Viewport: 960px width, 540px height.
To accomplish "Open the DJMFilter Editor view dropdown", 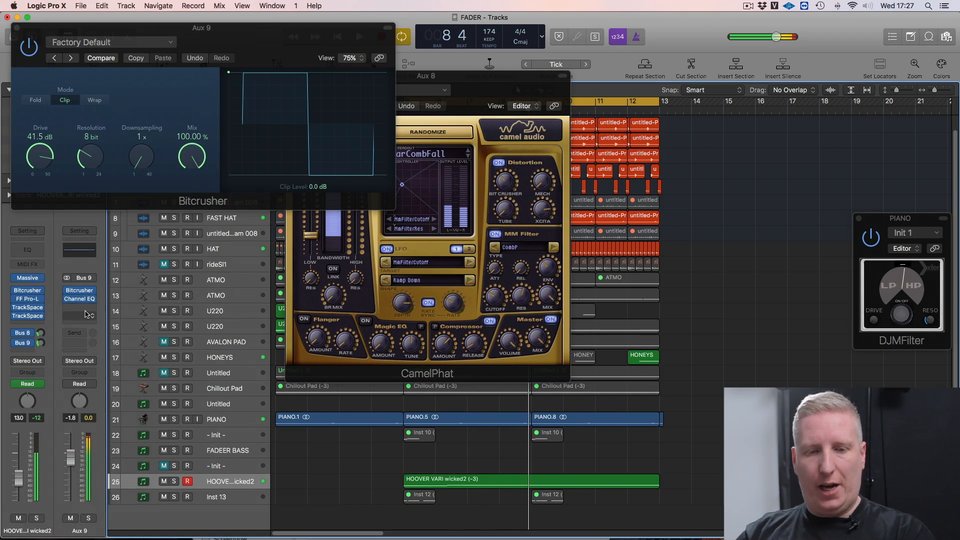I will pyautogui.click(x=906, y=249).
